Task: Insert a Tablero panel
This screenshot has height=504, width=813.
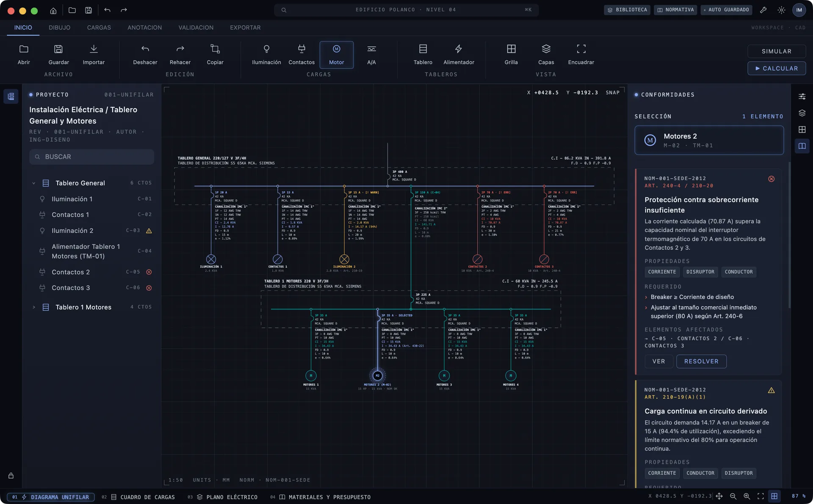Action: [x=423, y=55]
